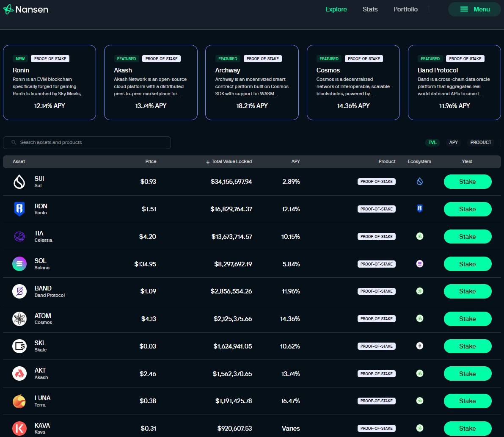Click the ATOM Cosmos asset logo

pyautogui.click(x=19, y=319)
